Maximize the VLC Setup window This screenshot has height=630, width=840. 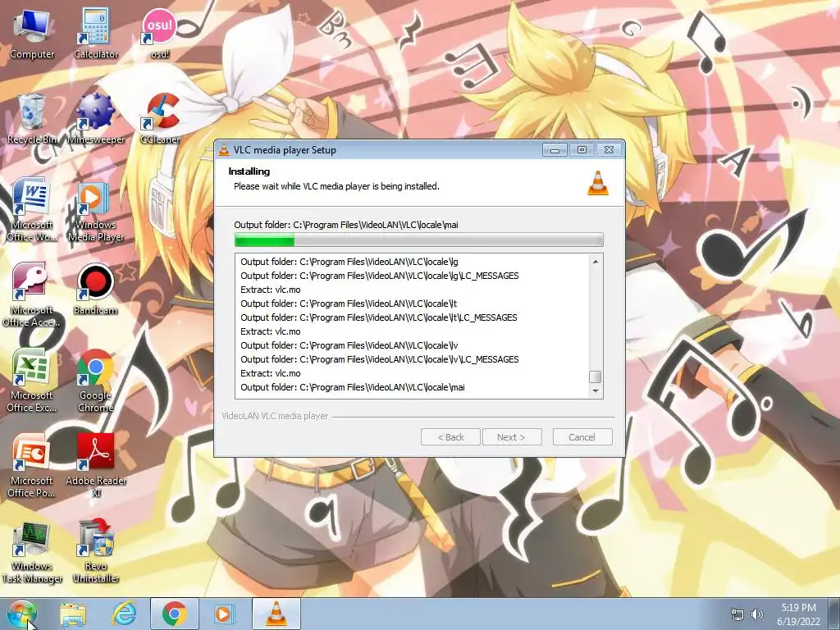click(582, 150)
